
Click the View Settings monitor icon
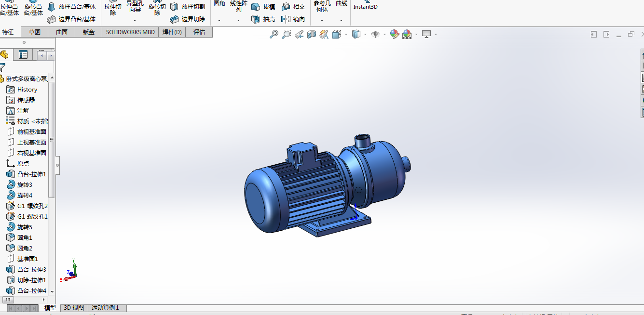pos(426,34)
